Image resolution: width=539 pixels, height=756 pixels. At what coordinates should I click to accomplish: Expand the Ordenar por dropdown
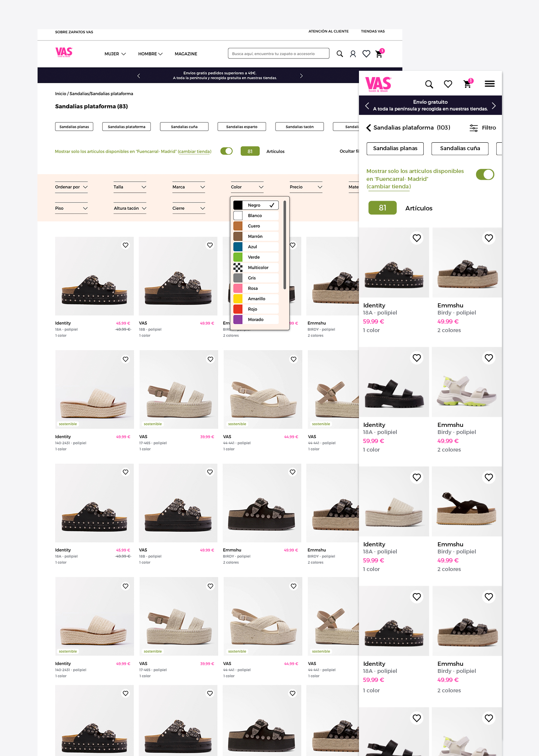pos(71,187)
